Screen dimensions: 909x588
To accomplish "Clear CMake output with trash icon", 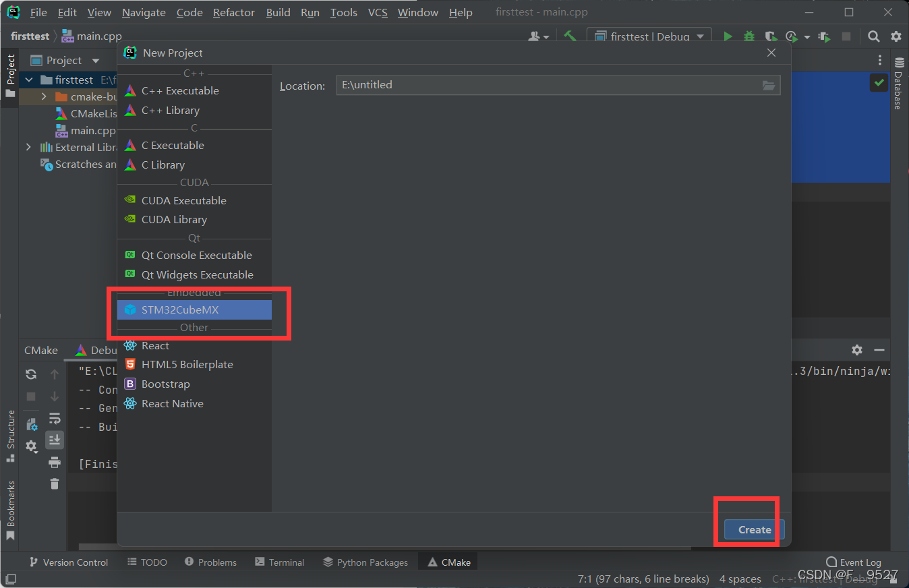I will tap(55, 484).
